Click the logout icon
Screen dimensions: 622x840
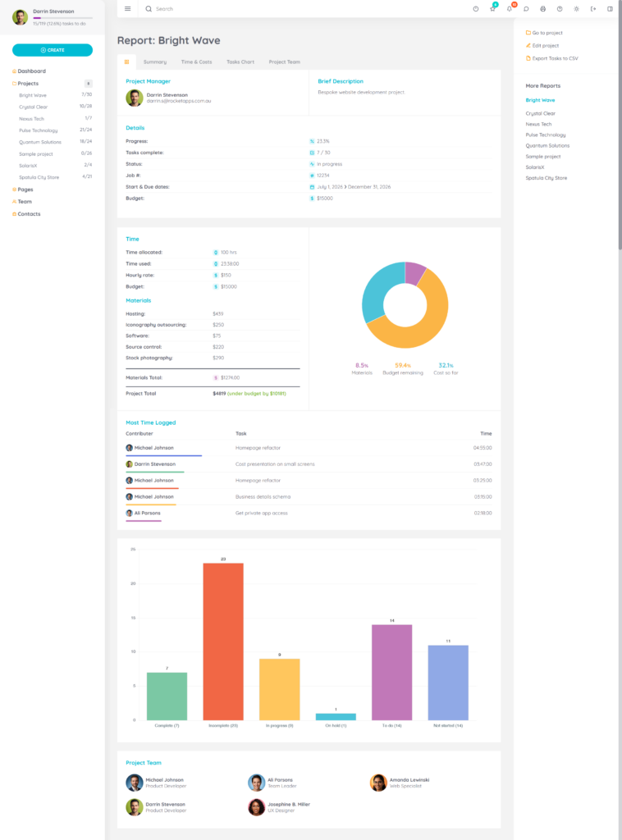[x=593, y=9]
